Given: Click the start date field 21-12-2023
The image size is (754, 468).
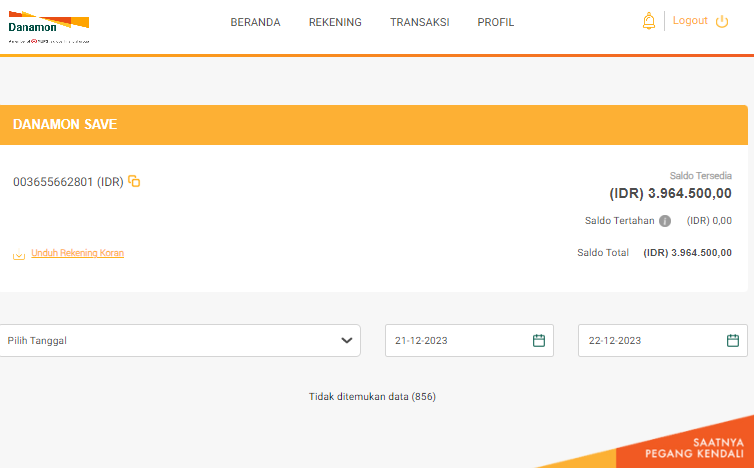Looking at the screenshot, I should pyautogui.click(x=469, y=341).
